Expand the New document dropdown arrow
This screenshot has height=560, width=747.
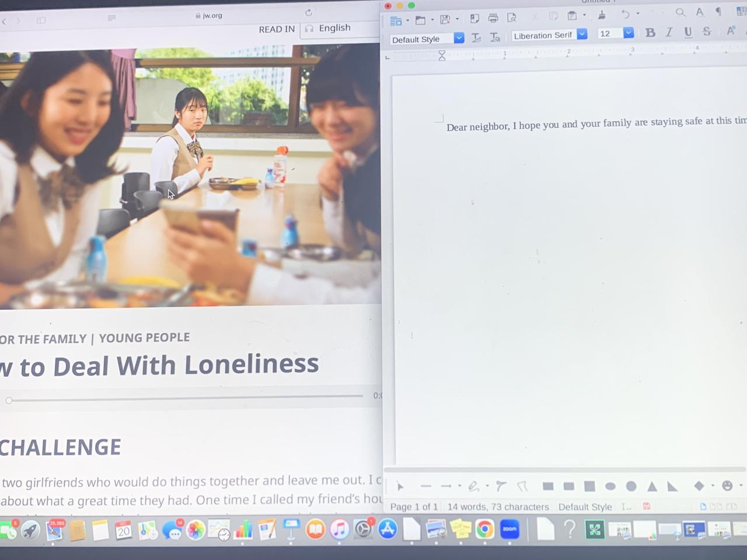[x=407, y=20]
